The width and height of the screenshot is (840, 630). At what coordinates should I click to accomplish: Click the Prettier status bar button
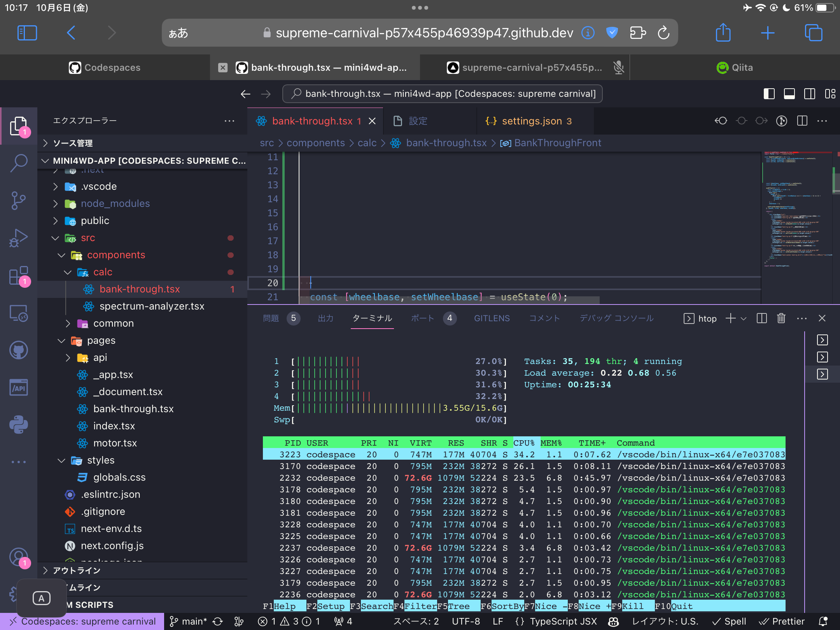[x=782, y=621]
